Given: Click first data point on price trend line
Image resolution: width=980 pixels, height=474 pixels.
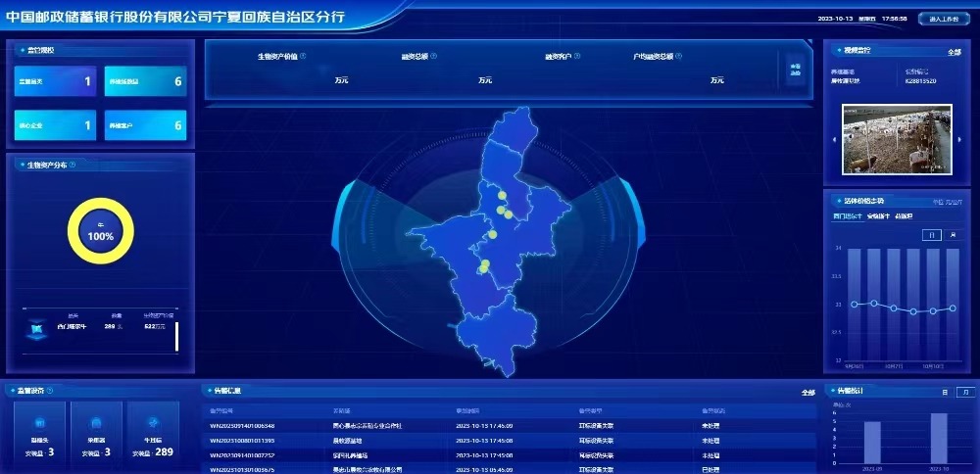Looking at the screenshot, I should [855, 305].
